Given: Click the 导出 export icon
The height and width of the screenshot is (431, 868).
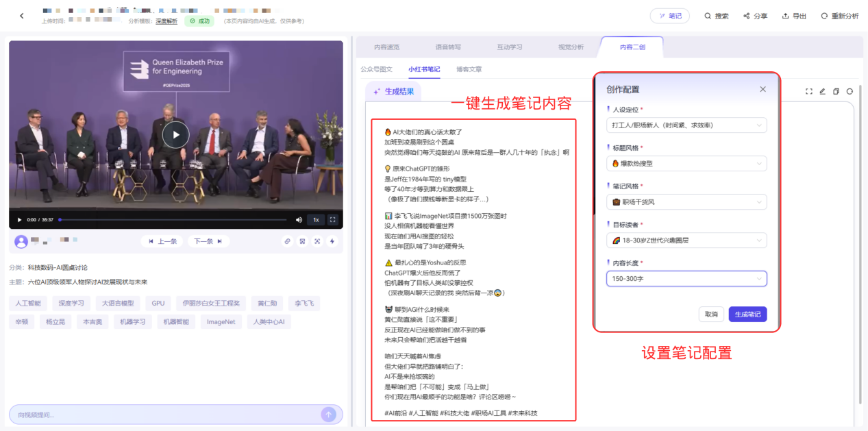Looking at the screenshot, I should pyautogui.click(x=784, y=15).
